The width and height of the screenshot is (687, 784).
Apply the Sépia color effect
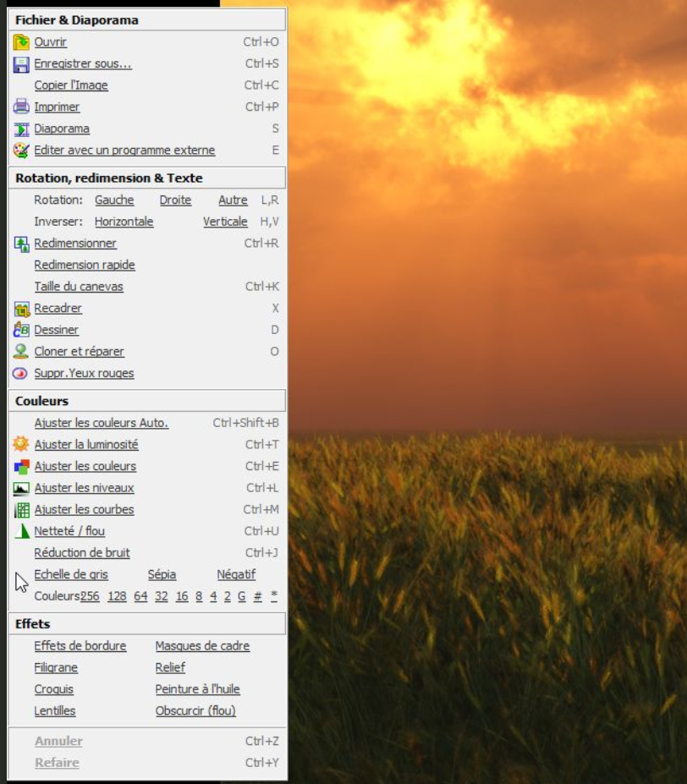(x=162, y=575)
